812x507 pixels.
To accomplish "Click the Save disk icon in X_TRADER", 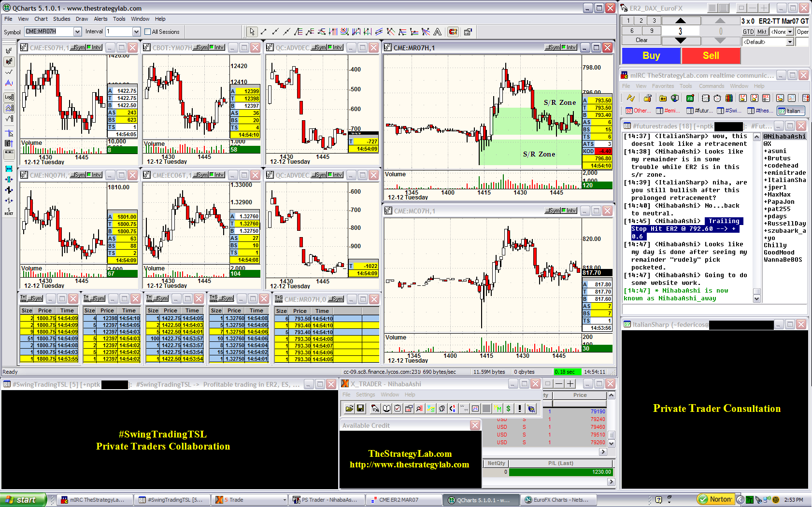I will click(360, 408).
